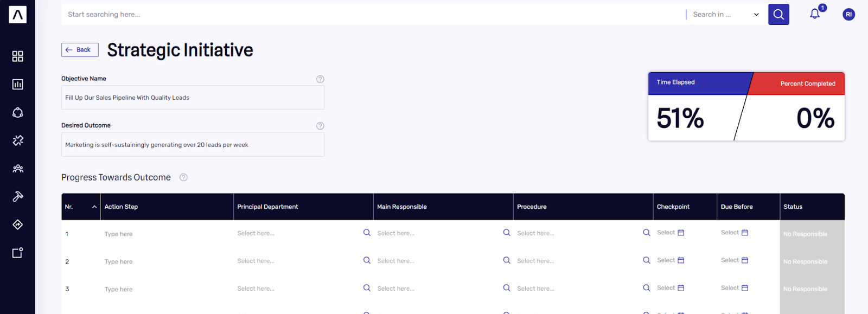Click the app logo in the sidebar
868x314 pixels.
click(17, 15)
